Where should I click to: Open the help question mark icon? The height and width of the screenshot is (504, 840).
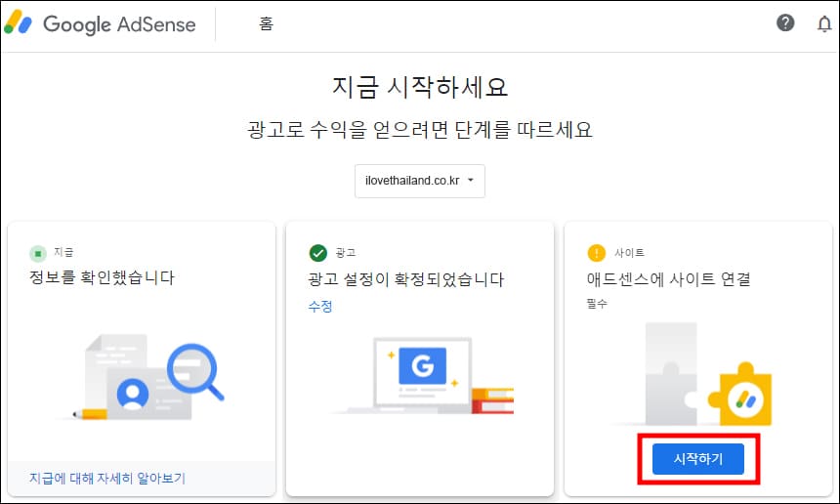tap(785, 23)
